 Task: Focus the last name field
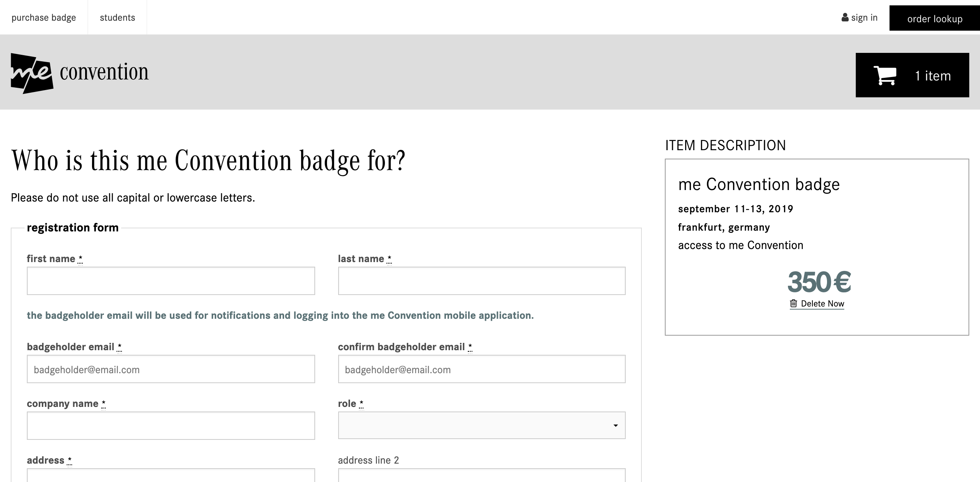point(482,281)
